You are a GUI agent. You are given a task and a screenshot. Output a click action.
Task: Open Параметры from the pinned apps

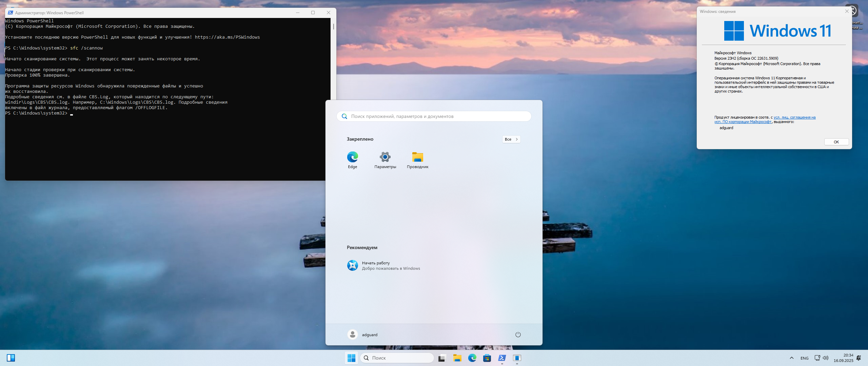(x=385, y=160)
